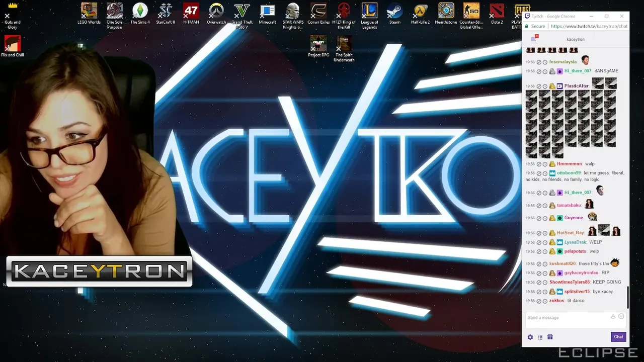Select the Half-Life 2 desktop icon
This screenshot has height=362, width=644.
(421, 14)
